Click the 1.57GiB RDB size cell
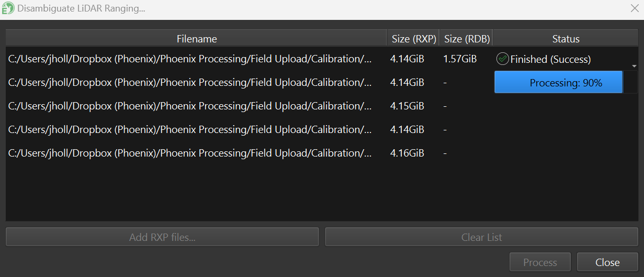The height and width of the screenshot is (277, 644). 460,59
